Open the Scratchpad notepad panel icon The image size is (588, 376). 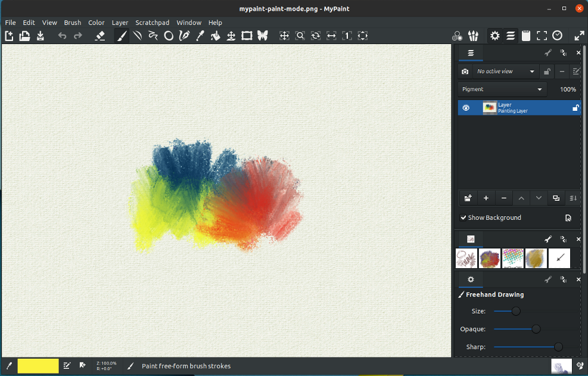pyautogui.click(x=526, y=36)
